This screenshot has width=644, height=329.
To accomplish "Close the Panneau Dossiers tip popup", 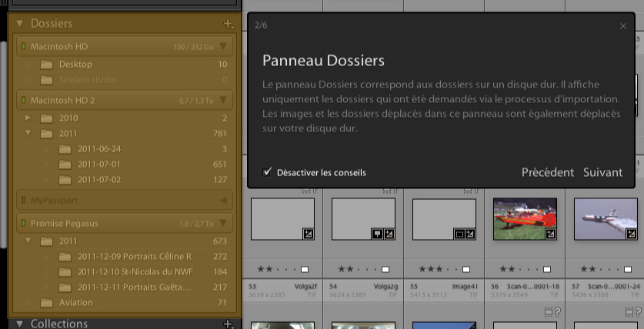I will click(623, 26).
